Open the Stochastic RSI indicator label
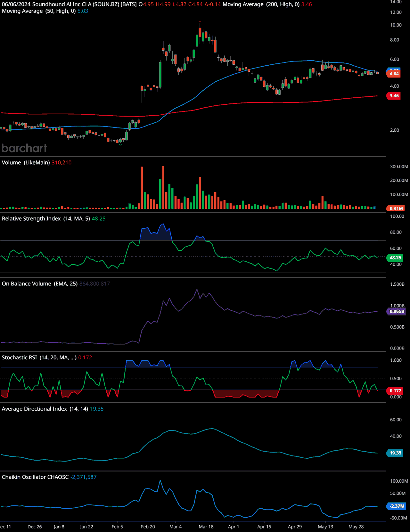The image size is (410, 532). pyautogui.click(x=19, y=358)
